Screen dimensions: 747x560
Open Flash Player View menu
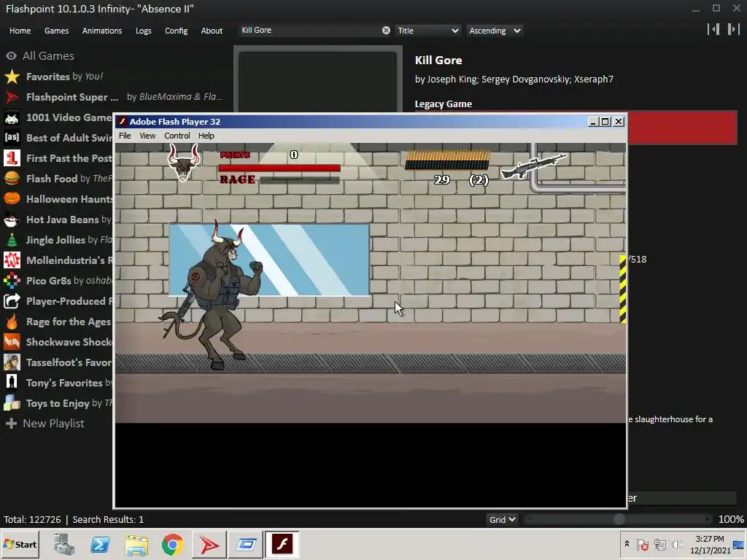click(147, 136)
